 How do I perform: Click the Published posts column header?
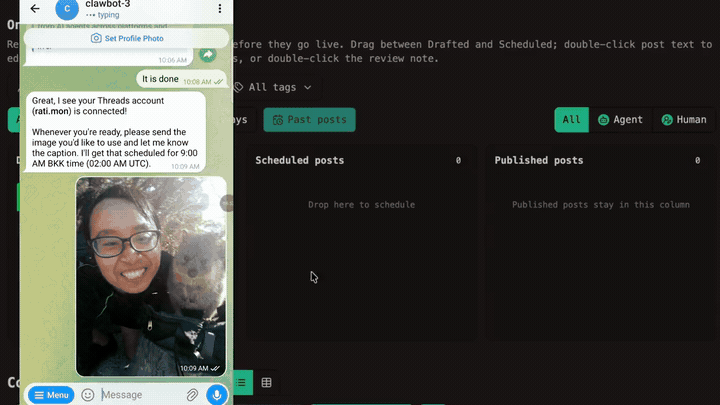539,160
